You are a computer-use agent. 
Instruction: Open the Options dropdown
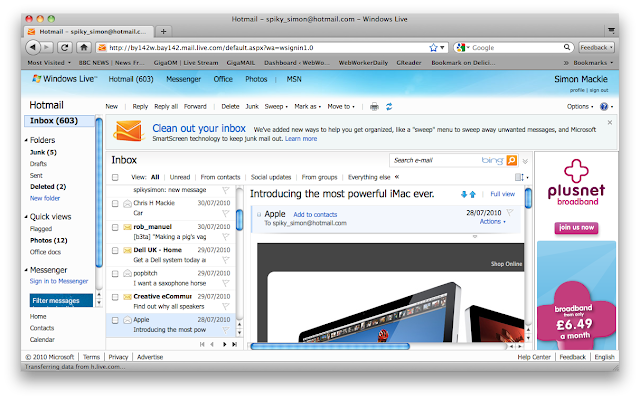tap(580, 107)
